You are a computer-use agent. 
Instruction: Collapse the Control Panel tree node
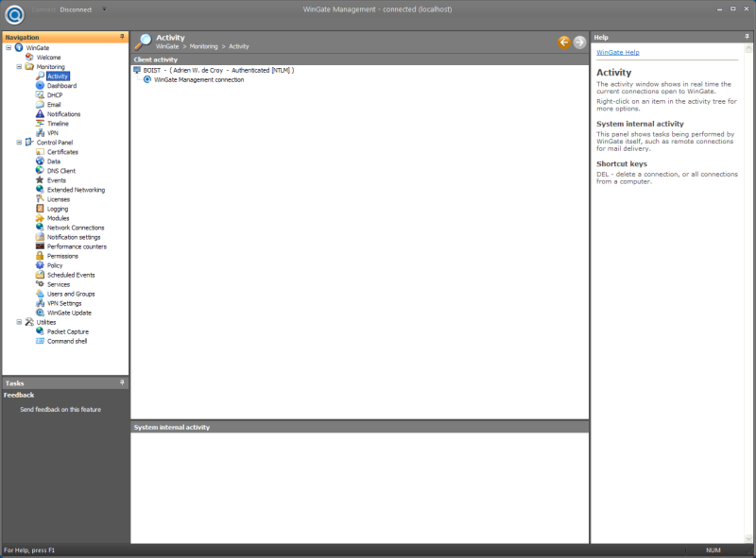(19, 143)
